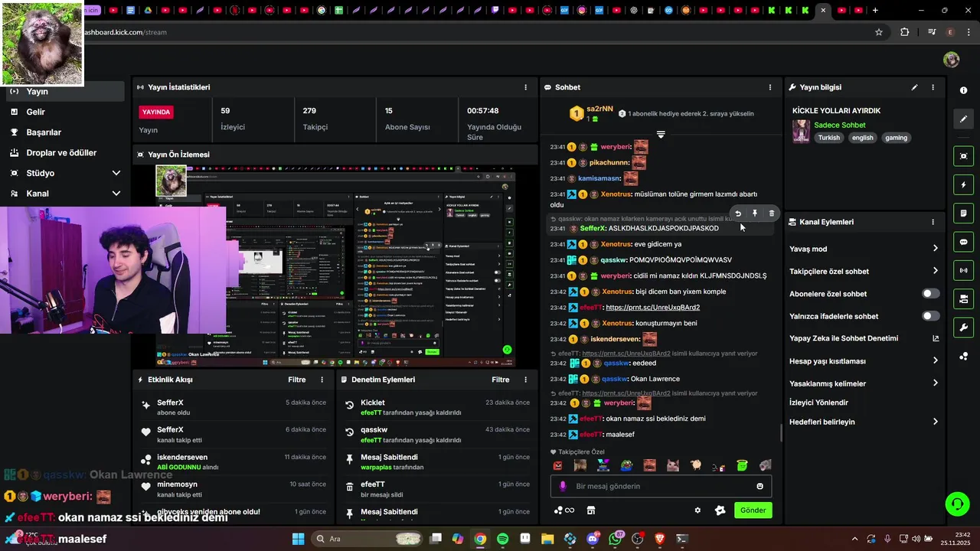Open the Yayın İstatistikleri three-dot menu
Viewport: 980px width, 551px height.
(x=525, y=87)
